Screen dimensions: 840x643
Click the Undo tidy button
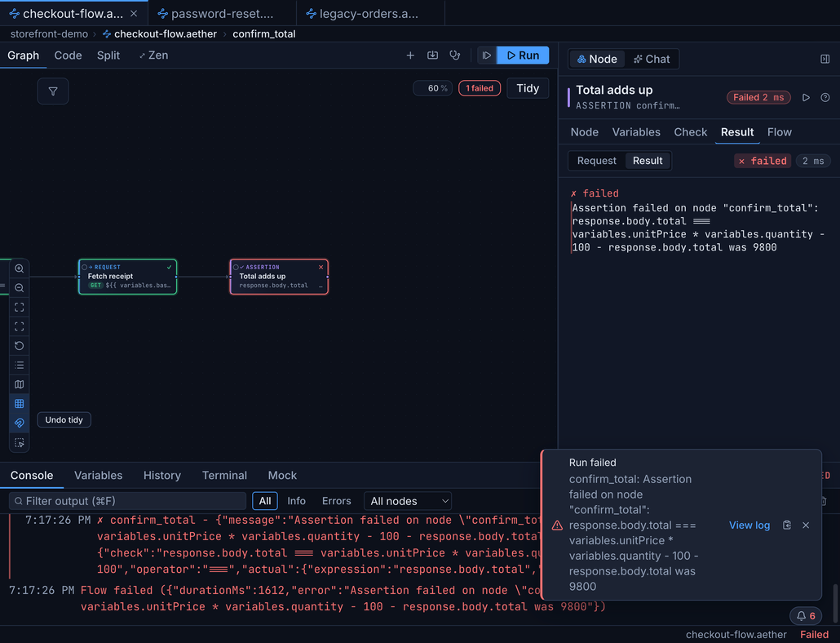click(x=64, y=419)
